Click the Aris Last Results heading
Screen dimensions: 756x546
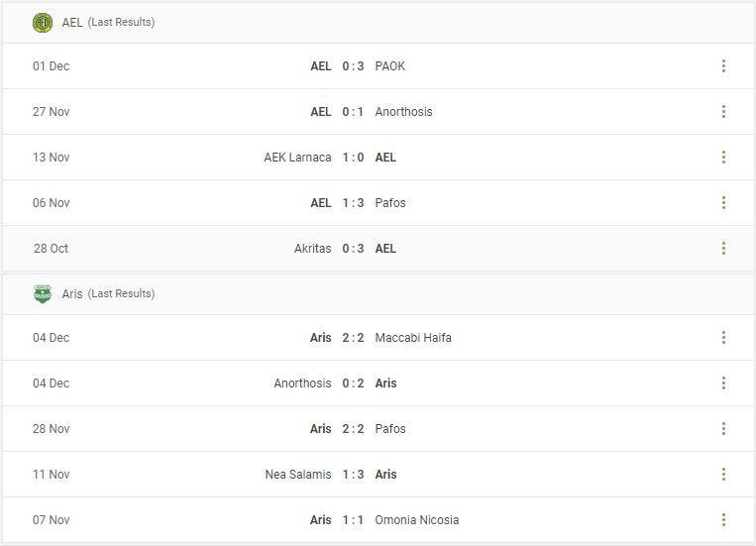coord(108,293)
